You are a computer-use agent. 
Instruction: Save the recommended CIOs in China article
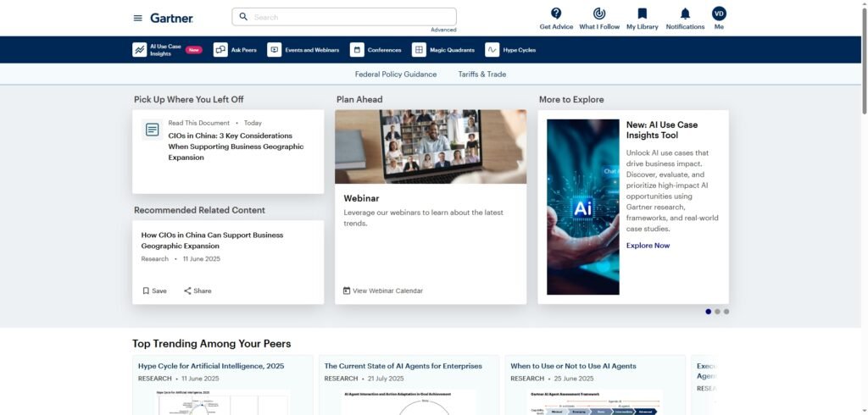pyautogui.click(x=154, y=290)
